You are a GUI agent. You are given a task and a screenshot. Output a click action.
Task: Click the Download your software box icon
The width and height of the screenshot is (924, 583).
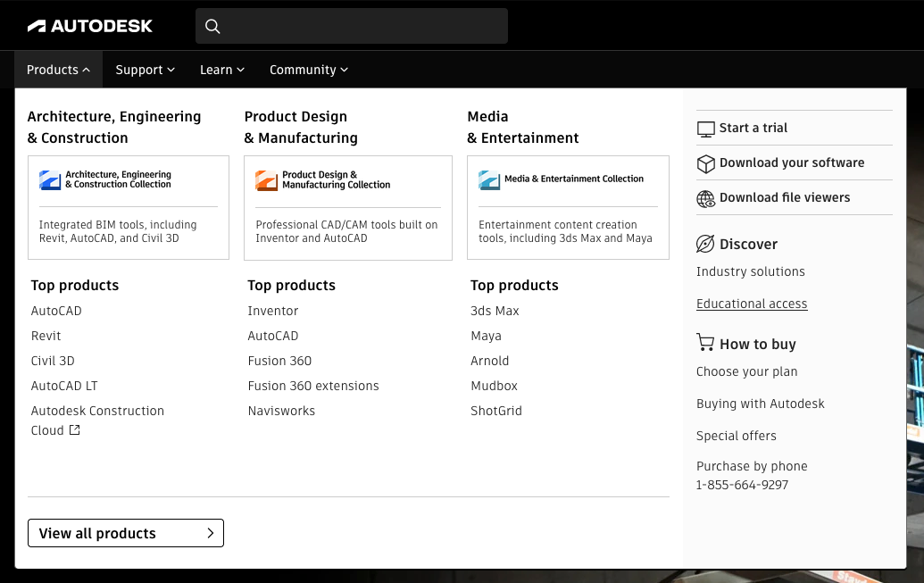coord(705,163)
